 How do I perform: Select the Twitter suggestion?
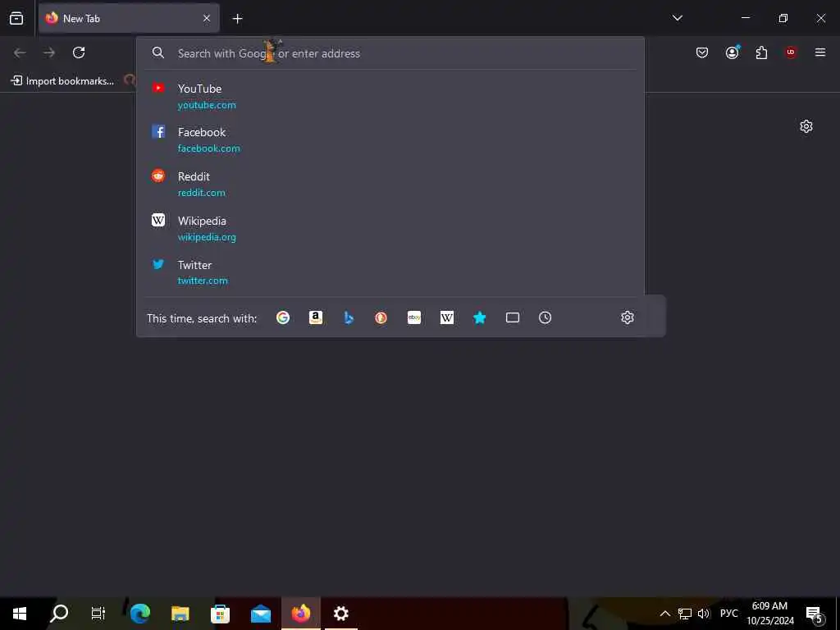[x=390, y=272]
